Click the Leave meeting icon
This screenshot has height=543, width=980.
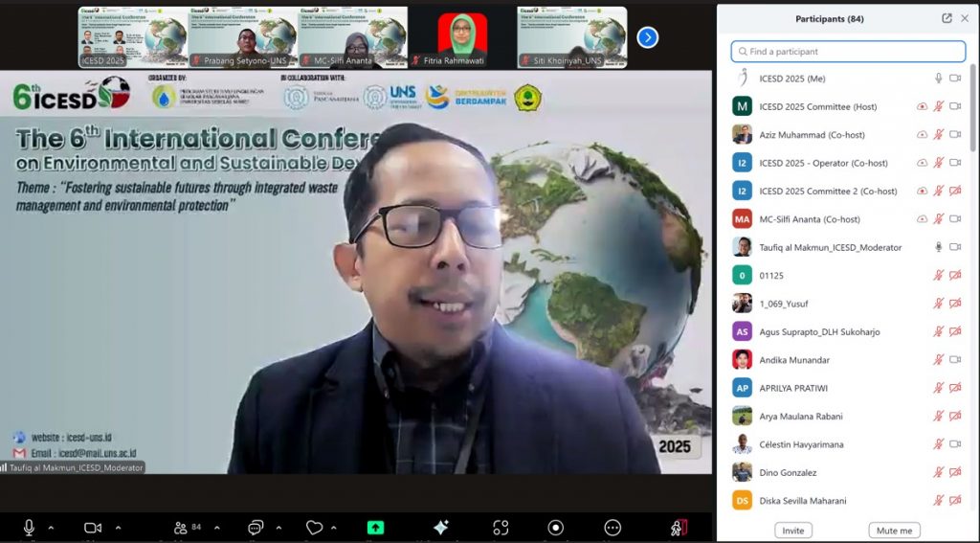coord(679,528)
